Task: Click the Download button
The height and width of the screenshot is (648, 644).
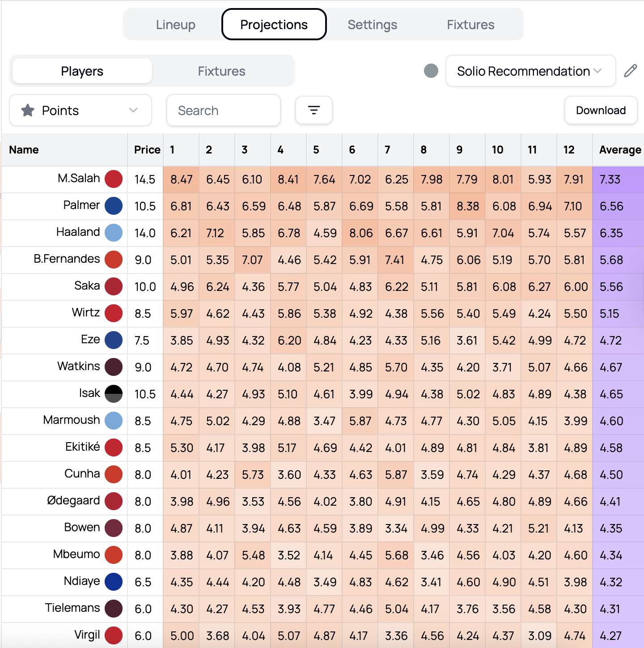Action: click(x=600, y=110)
